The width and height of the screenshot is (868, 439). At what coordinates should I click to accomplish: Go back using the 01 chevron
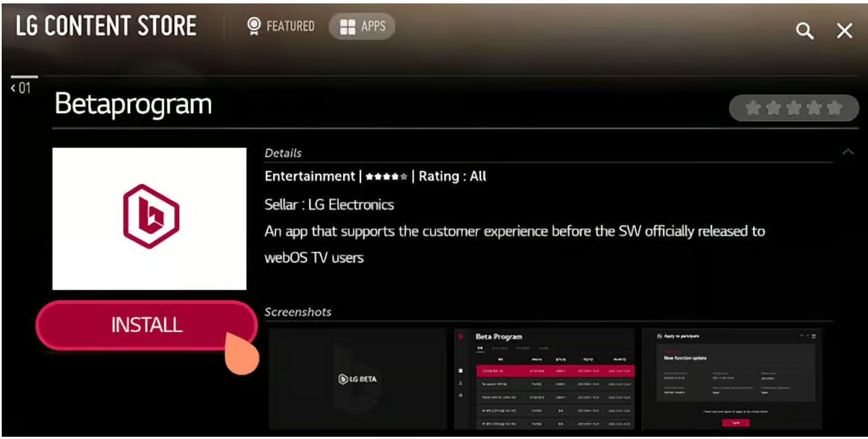coord(21,88)
